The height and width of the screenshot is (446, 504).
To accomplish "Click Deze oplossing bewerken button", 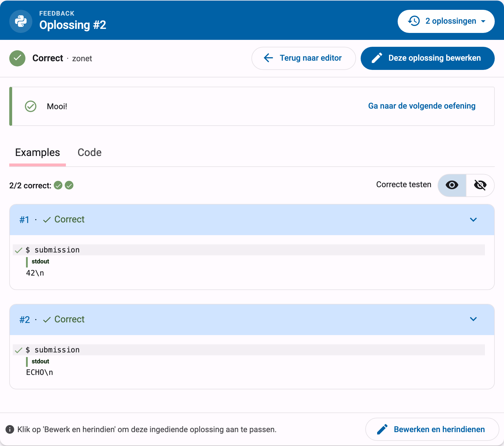I will [427, 58].
